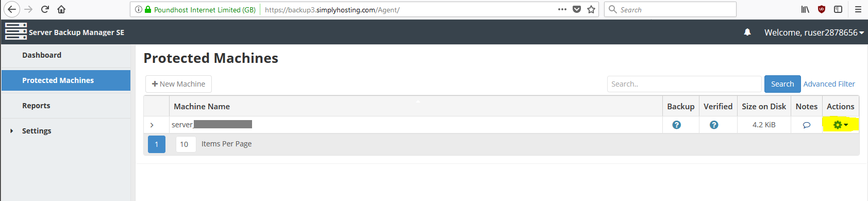This screenshot has width=868, height=201.
Task: Click the Verified status question icon
Action: click(713, 125)
